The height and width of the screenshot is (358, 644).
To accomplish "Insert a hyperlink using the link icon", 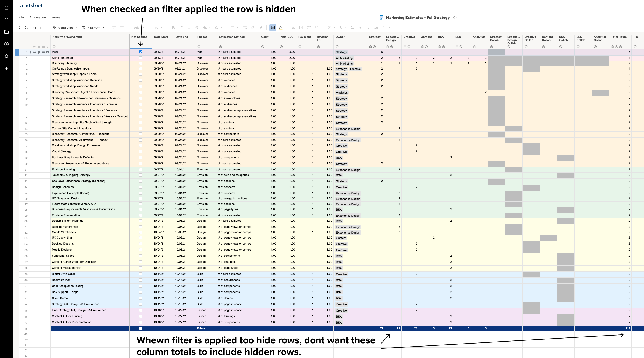I will [293, 28].
